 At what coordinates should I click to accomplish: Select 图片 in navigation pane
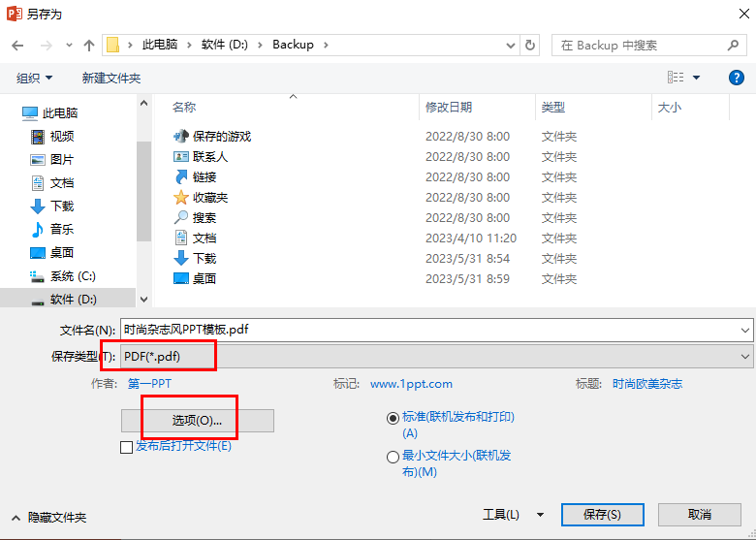[52, 160]
